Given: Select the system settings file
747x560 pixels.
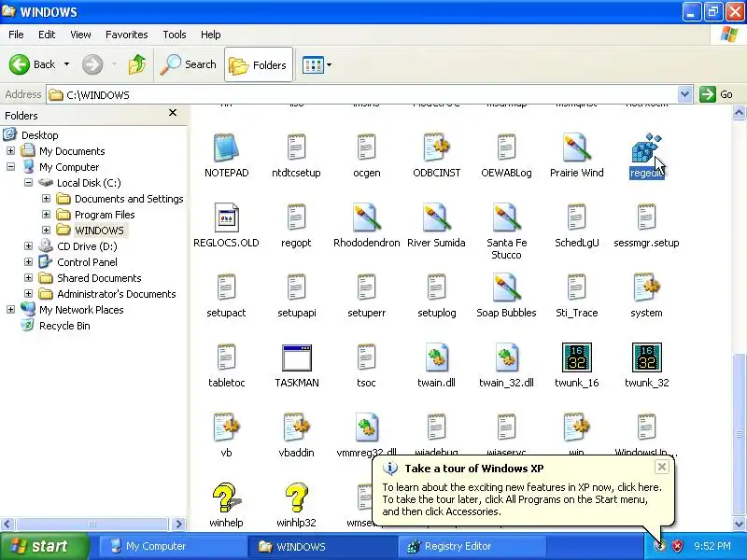Looking at the screenshot, I should pos(646,287).
